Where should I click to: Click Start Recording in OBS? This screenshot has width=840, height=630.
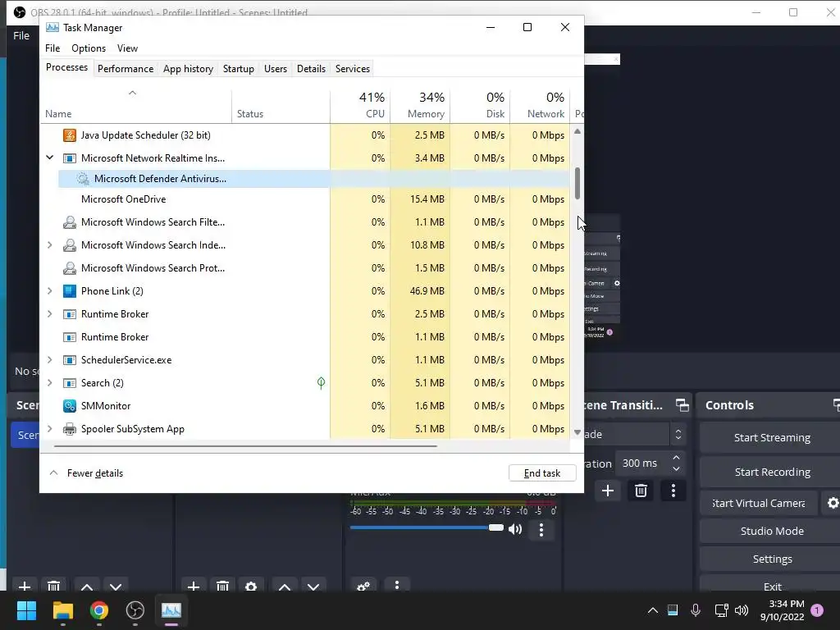[x=772, y=472]
